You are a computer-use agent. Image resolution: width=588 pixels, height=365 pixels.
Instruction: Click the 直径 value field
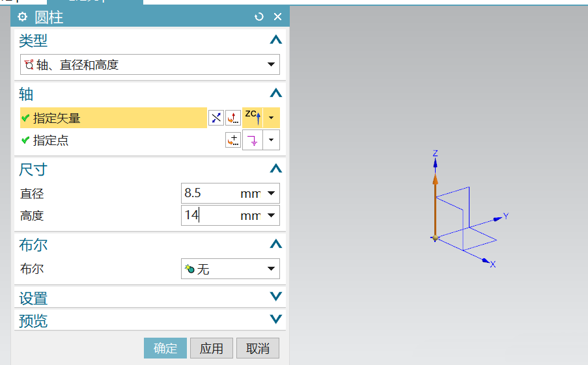[209, 193]
